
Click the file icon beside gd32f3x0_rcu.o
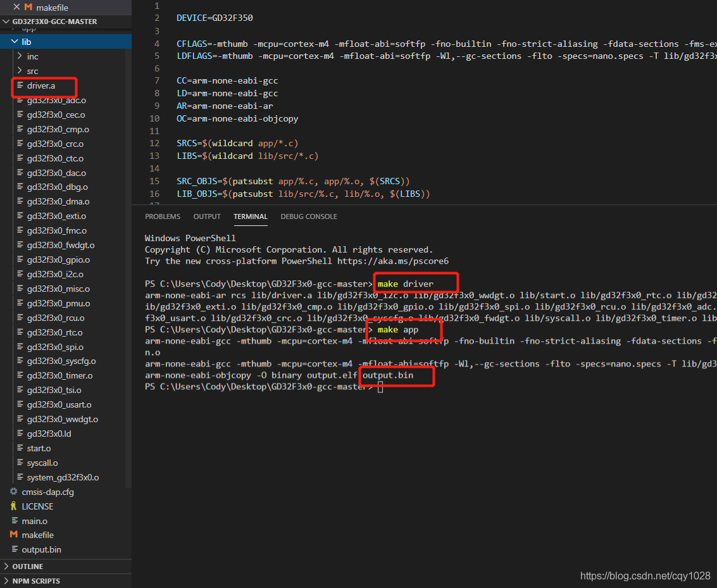[20, 318]
